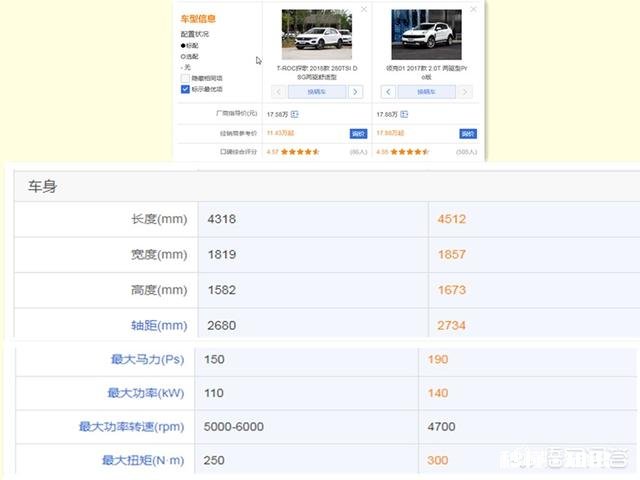This screenshot has height=480, width=640.
Task: Click previous arrow under T-ROC car
Action: tap(278, 92)
